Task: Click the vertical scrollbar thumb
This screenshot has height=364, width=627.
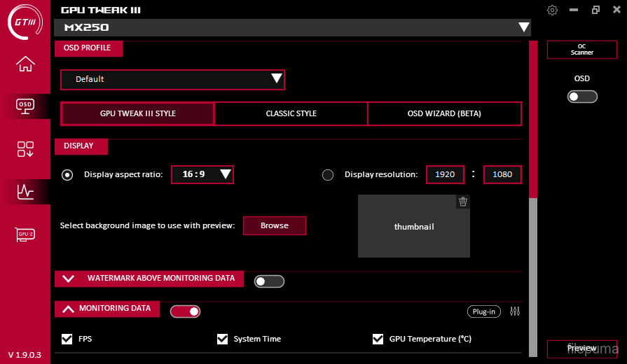Action: point(533,119)
